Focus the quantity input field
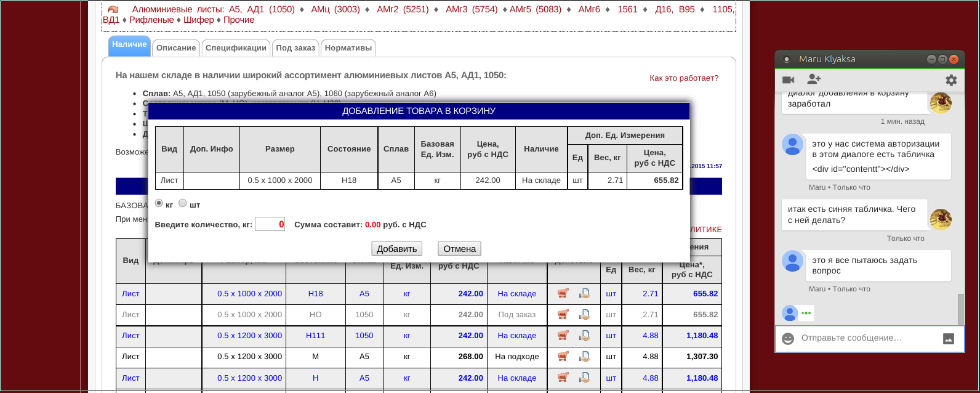The height and width of the screenshot is (393, 980). [270, 224]
